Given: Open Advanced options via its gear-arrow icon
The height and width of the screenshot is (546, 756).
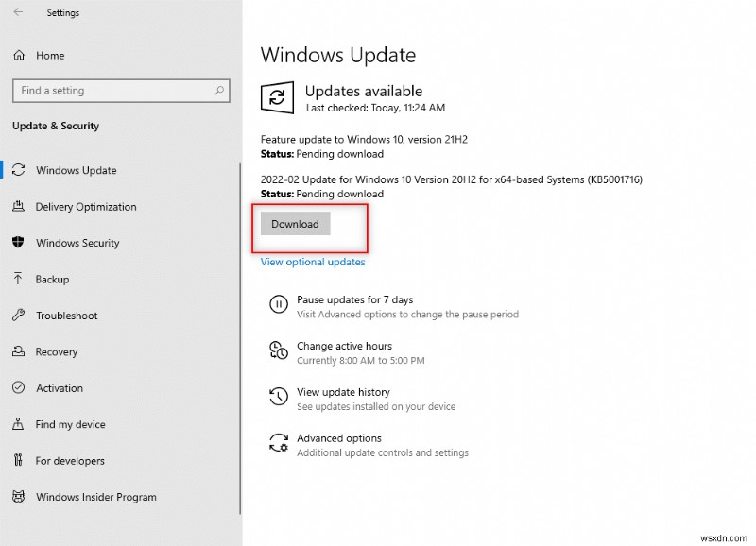Looking at the screenshot, I should (x=279, y=444).
